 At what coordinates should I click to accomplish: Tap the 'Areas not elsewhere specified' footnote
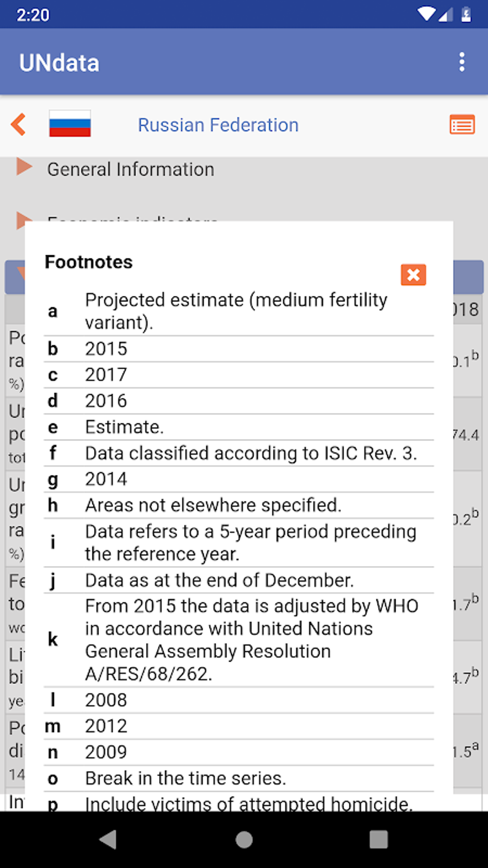[x=213, y=505]
